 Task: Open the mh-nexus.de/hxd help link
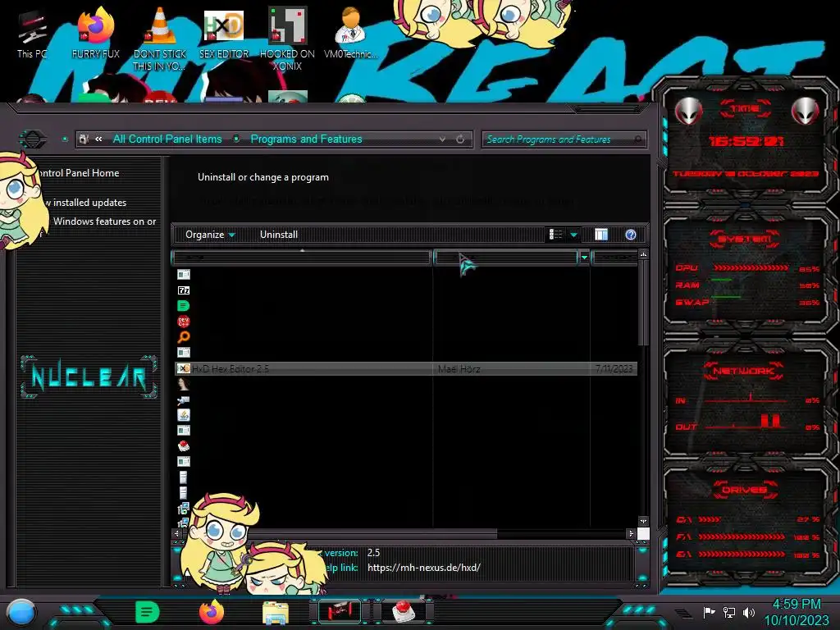pyautogui.click(x=424, y=568)
